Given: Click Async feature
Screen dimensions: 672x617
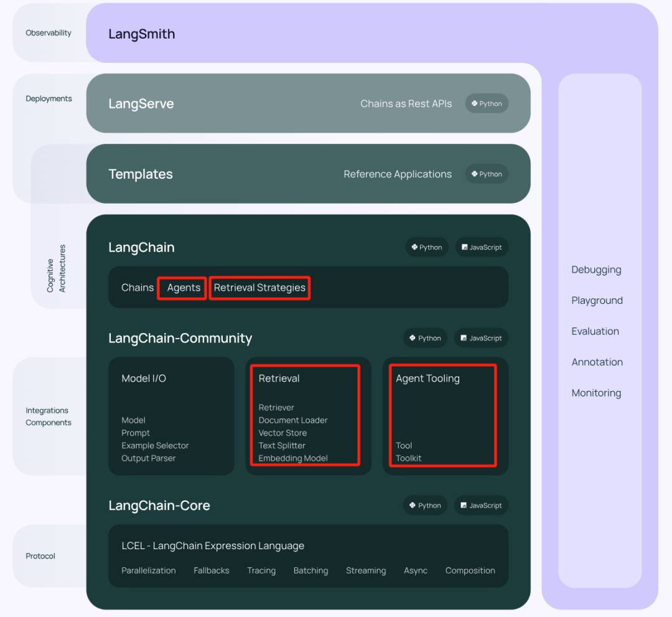Looking at the screenshot, I should click(415, 570).
